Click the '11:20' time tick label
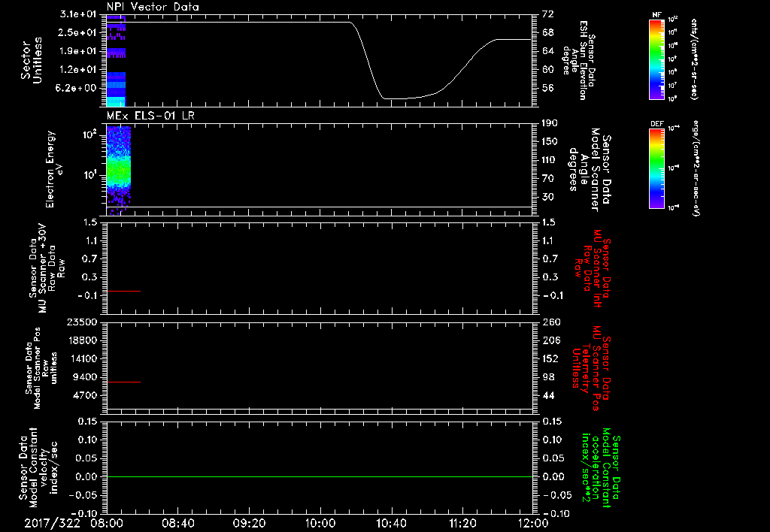Image resolution: width=770 pixels, height=532 pixels. 462,524
